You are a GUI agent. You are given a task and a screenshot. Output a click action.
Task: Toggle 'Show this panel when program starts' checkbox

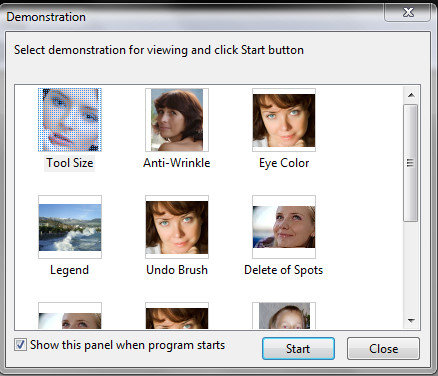(x=20, y=345)
